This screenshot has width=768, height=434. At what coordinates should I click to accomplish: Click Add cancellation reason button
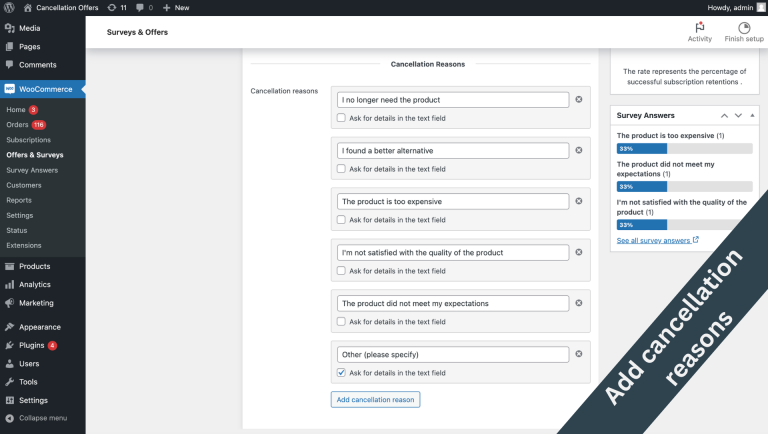(375, 400)
